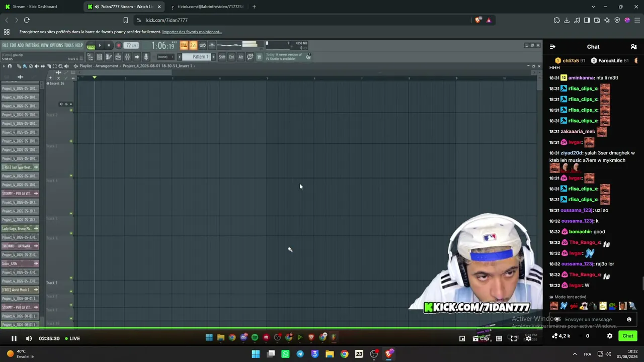Open chatter bomachir's profile
Viewport: 644px width, 362px height.
(580, 232)
